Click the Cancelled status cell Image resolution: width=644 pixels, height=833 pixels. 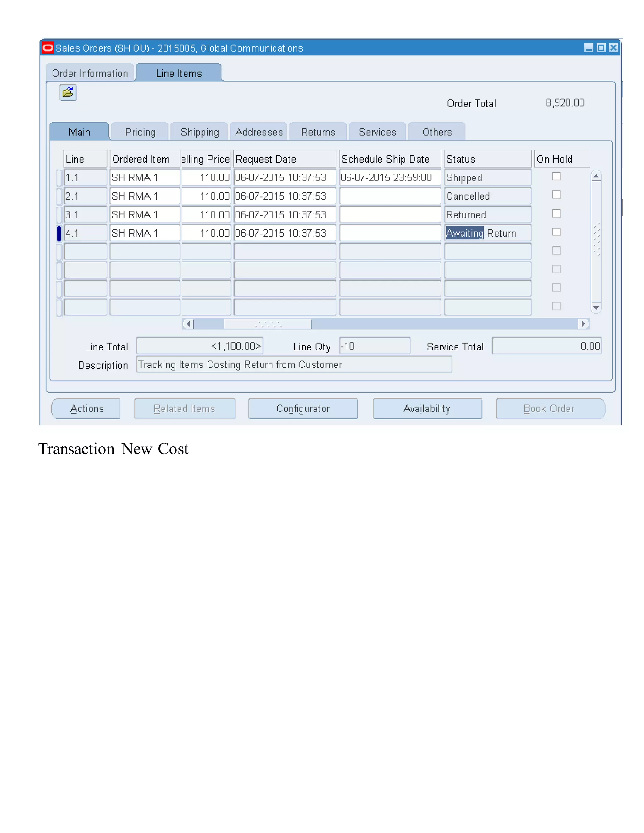pyautogui.click(x=488, y=196)
